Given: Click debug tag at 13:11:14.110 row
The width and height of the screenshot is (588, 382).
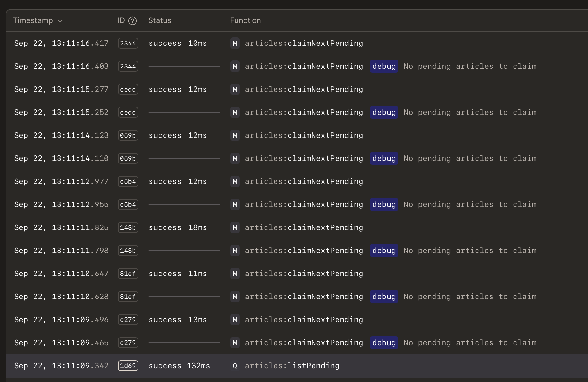Looking at the screenshot, I should tap(384, 158).
